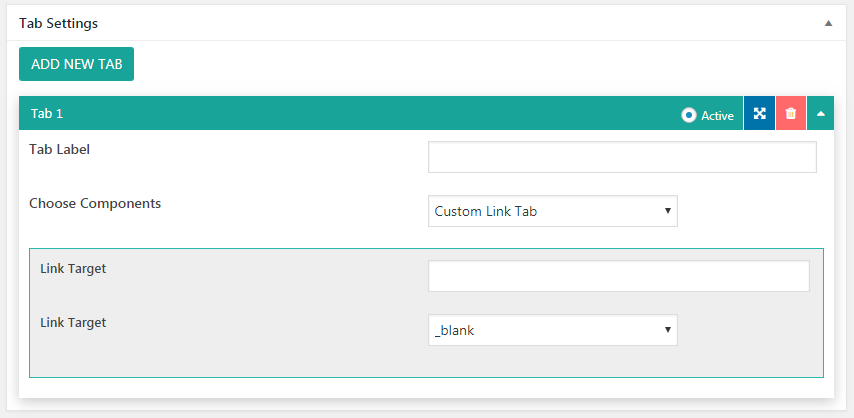Click the Tab 1 header title

(47, 114)
